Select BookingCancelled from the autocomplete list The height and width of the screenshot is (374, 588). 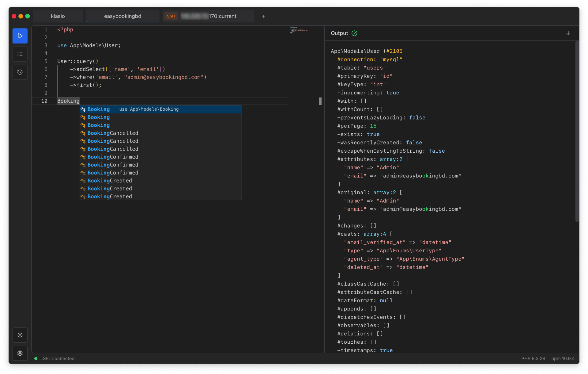[x=113, y=133]
